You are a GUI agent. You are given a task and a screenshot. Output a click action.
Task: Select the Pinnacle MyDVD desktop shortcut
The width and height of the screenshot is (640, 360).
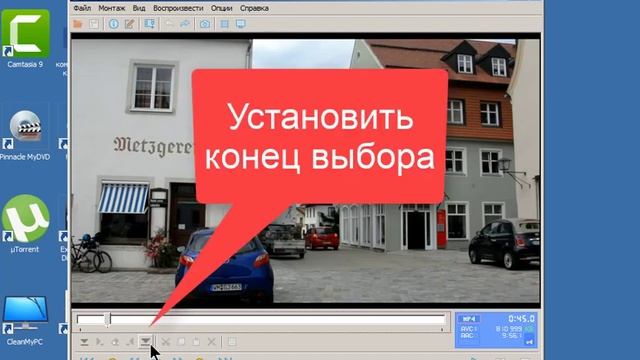(25, 134)
